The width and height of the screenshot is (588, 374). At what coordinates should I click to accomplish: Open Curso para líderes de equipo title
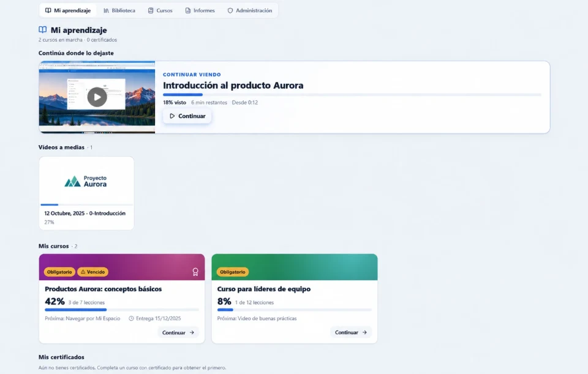coord(263,289)
